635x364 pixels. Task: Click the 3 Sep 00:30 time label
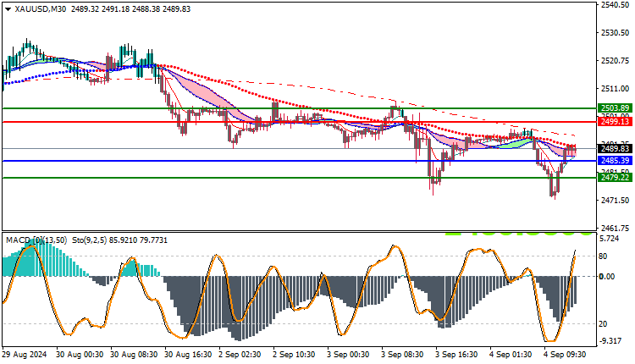tap(348, 355)
